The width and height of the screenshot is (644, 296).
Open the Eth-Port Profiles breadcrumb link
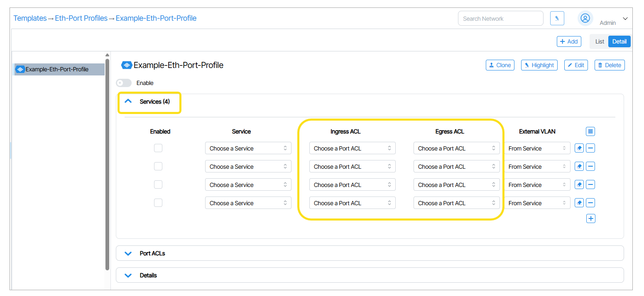coord(81,18)
